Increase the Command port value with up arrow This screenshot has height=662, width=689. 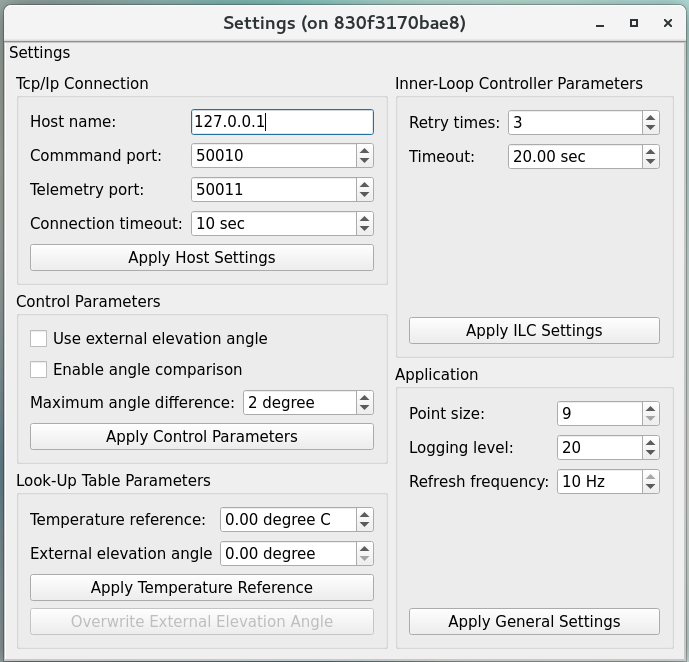365,150
